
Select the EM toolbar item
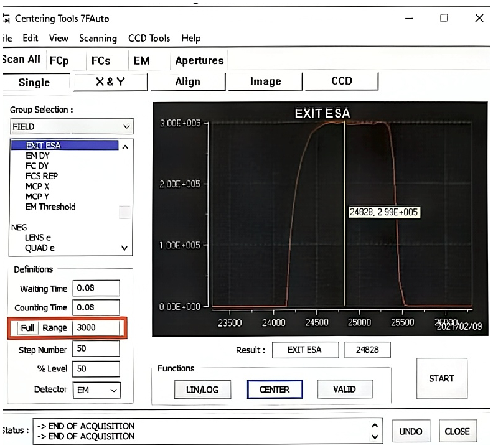(141, 60)
